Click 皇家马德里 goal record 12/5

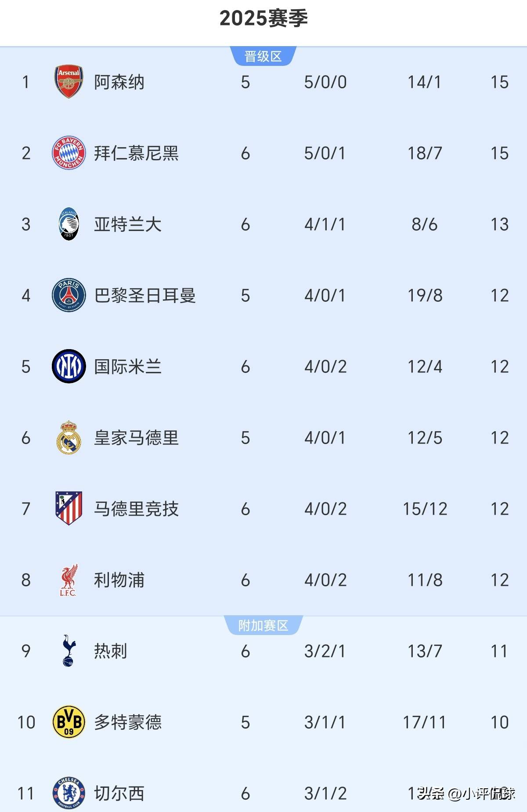pyautogui.click(x=425, y=438)
